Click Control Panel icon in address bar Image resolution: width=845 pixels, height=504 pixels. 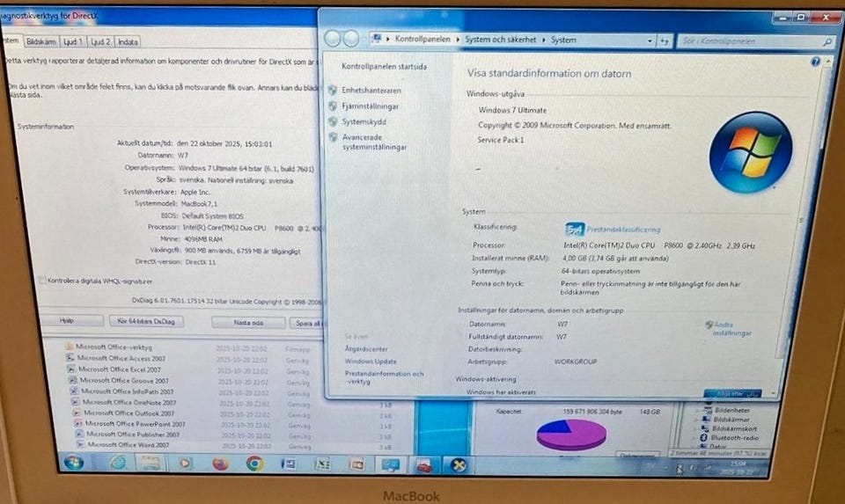377,39
